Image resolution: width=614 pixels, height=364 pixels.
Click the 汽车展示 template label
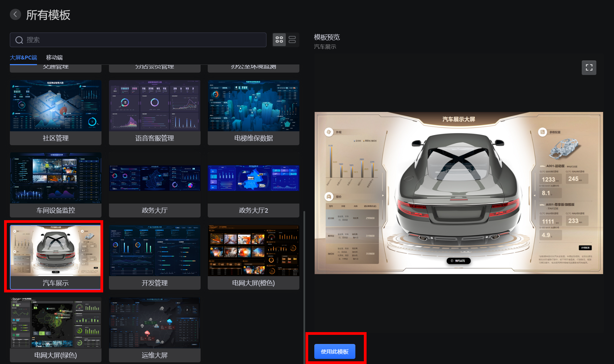pos(56,283)
